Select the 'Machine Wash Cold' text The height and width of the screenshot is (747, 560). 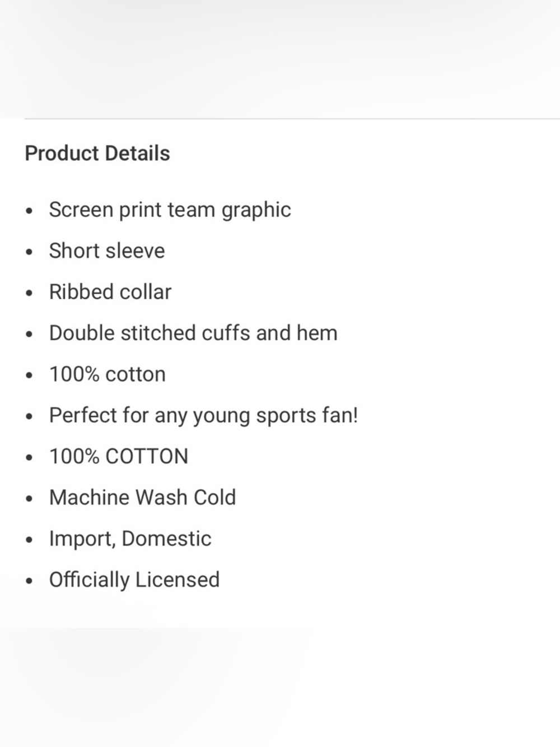pyautogui.click(x=142, y=498)
